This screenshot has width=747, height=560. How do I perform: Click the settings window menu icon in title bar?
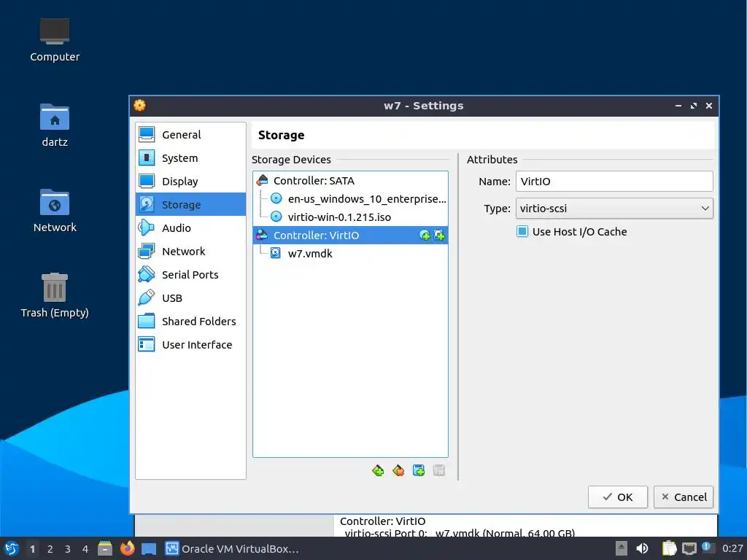click(x=139, y=106)
